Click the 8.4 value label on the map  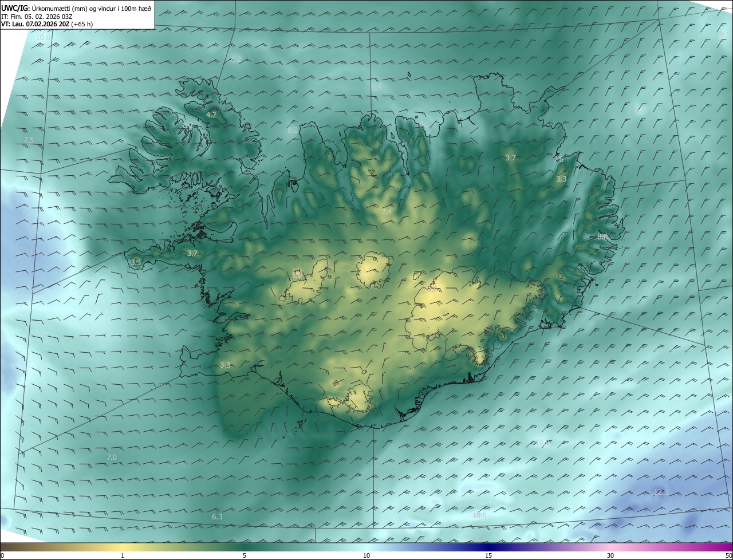[376, 87]
